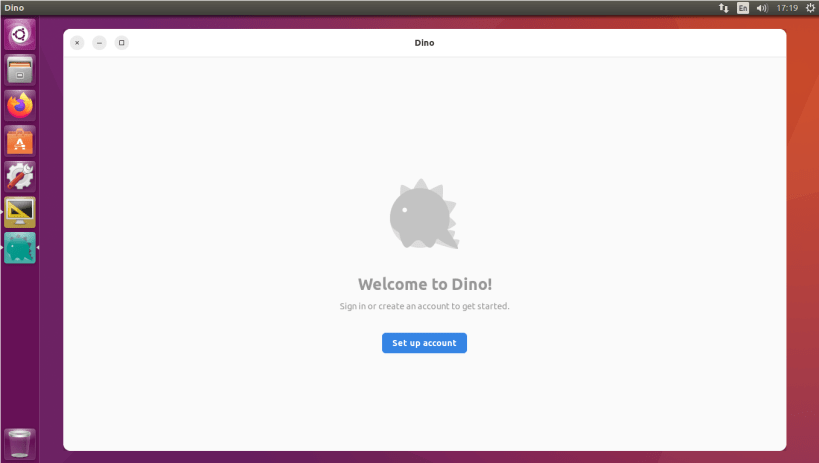
Task: Maximize the Dino window
Action: (122, 43)
